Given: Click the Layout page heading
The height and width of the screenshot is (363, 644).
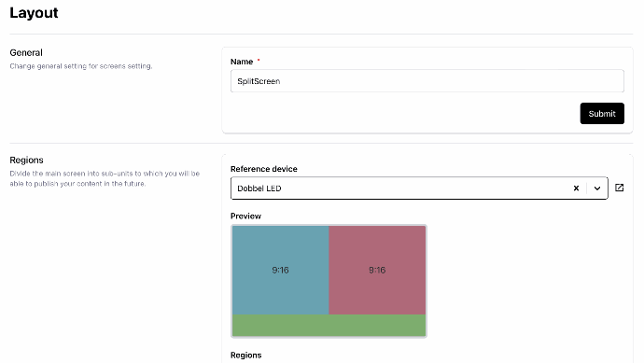Looking at the screenshot, I should coord(34,13).
